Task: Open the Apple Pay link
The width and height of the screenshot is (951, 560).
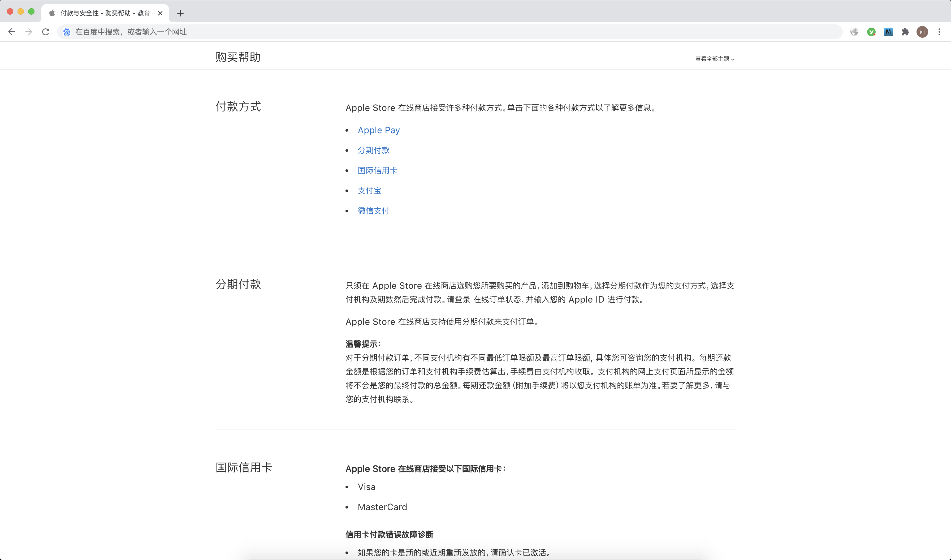Action: (x=378, y=130)
